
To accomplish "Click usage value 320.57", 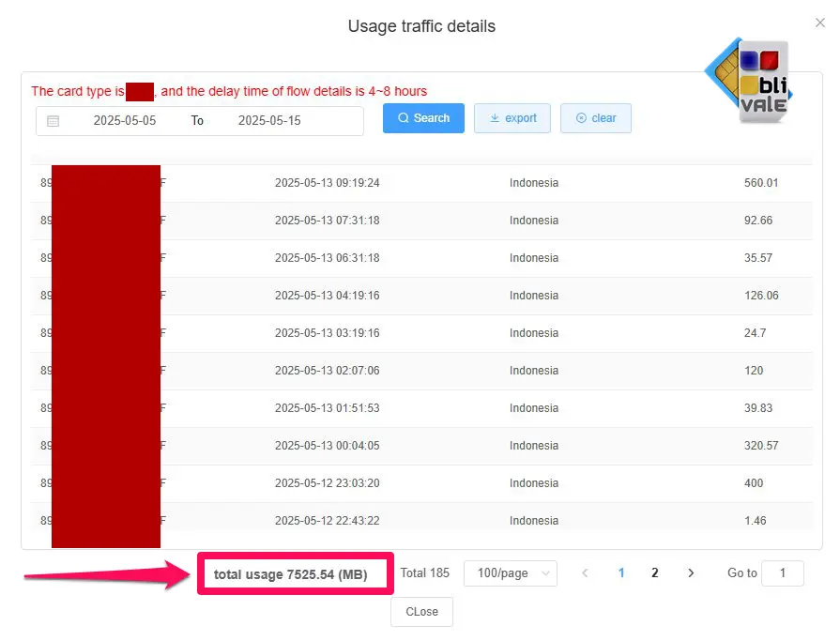I will tap(761, 446).
